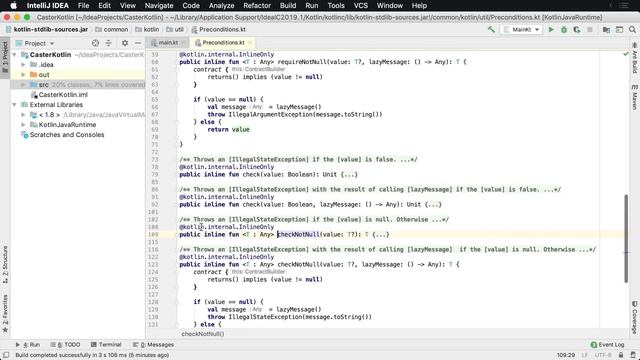640x360 pixels.
Task: Open the Run tool window
Action: [28, 344]
